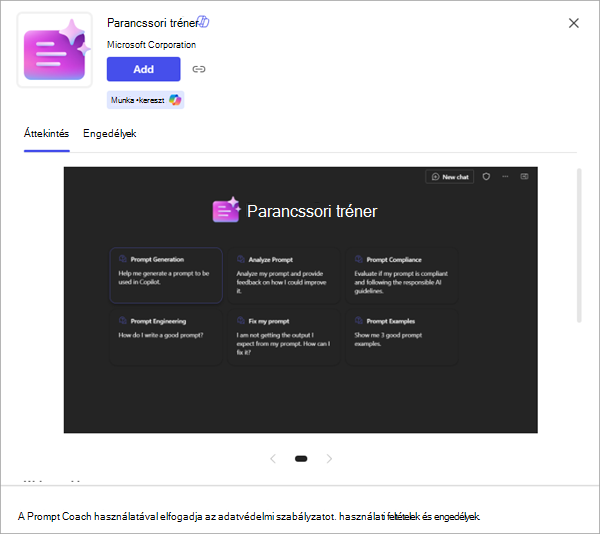Open the használati feltételek link

coord(379,516)
